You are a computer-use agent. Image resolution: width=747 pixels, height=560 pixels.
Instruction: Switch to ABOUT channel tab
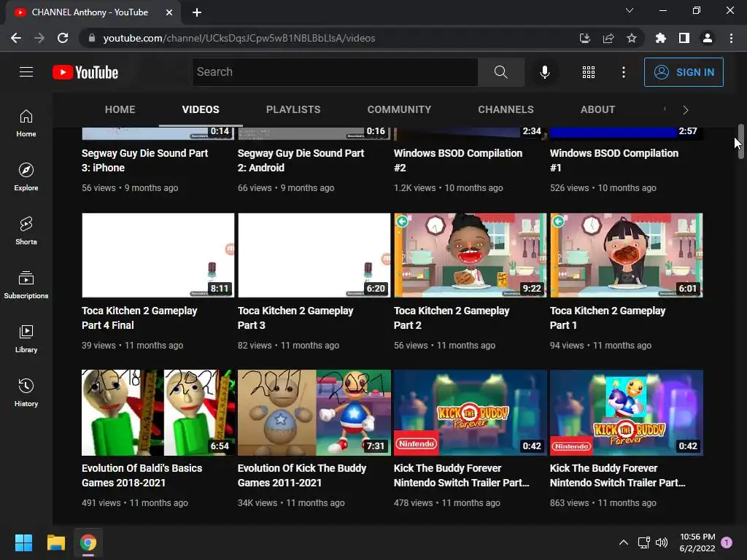pos(597,109)
